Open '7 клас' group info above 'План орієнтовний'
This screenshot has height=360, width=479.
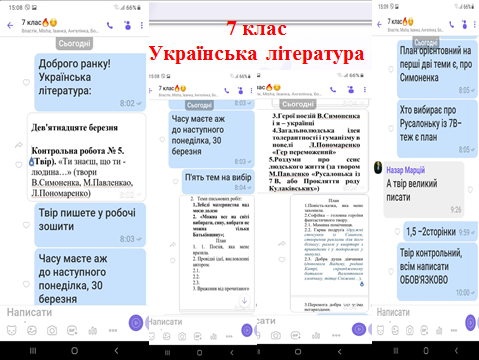pos(415,25)
